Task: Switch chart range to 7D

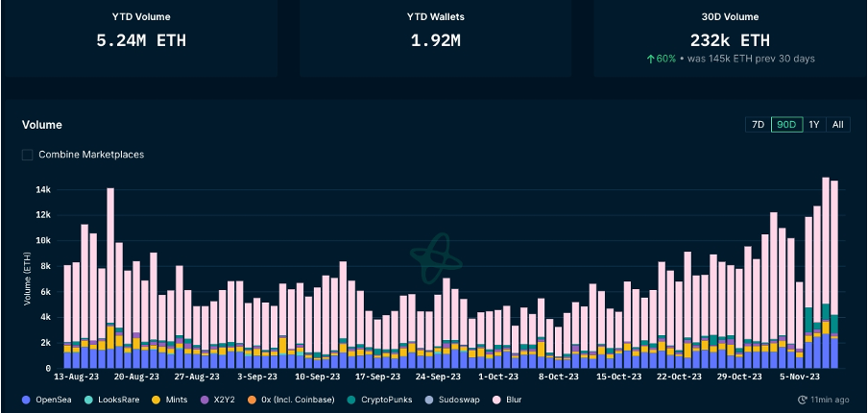Action: tap(758, 125)
